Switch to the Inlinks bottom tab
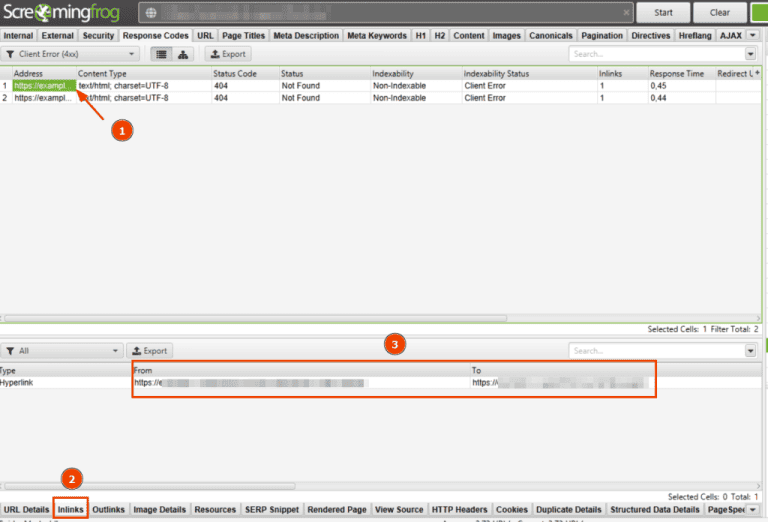The width and height of the screenshot is (768, 522). (x=70, y=509)
